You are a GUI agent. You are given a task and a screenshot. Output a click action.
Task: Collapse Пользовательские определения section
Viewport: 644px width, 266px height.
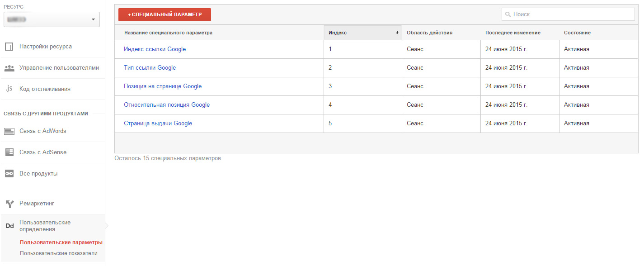[45, 226]
